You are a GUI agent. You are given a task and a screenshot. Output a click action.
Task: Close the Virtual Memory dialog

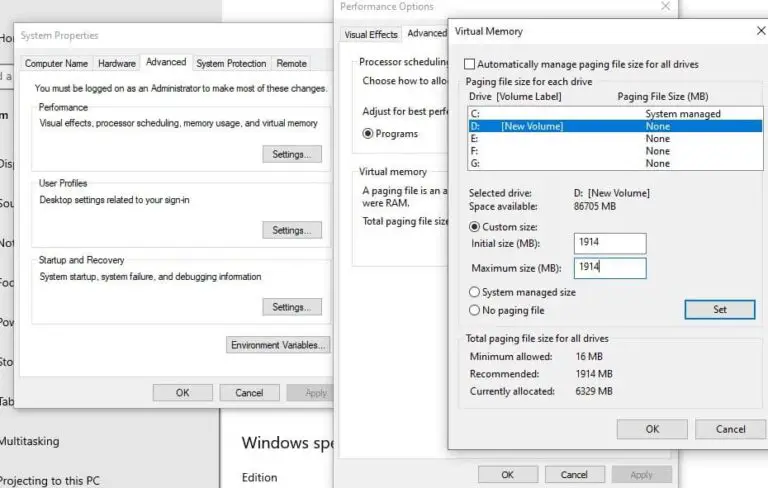pos(760,31)
